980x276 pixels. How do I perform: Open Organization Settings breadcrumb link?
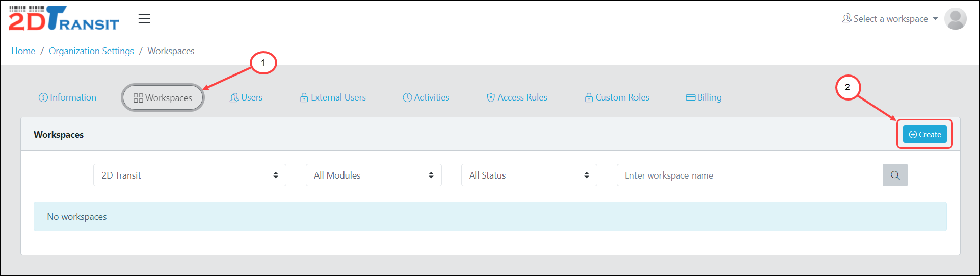tap(91, 51)
